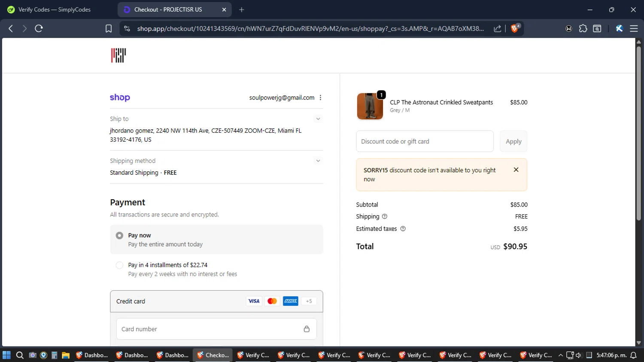Open the notification bell in system tray

[634, 355]
